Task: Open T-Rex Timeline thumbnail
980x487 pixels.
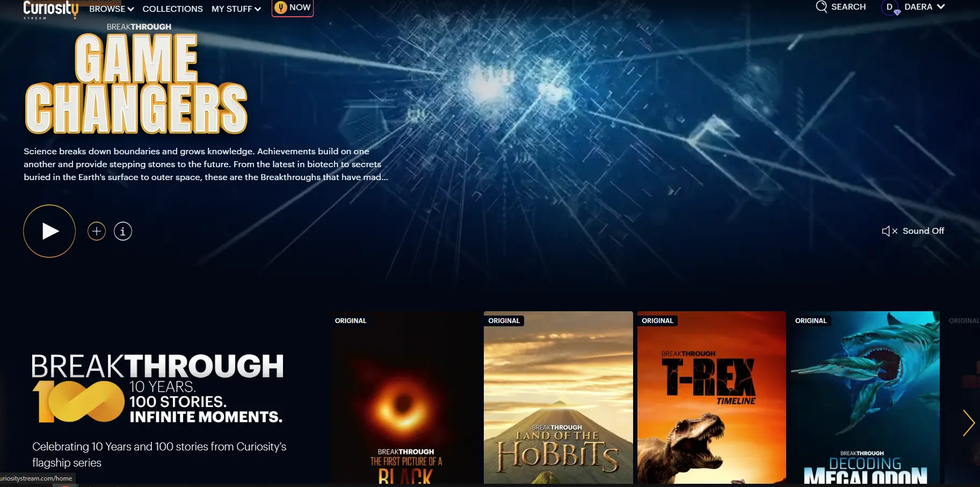Action: pyautogui.click(x=712, y=397)
